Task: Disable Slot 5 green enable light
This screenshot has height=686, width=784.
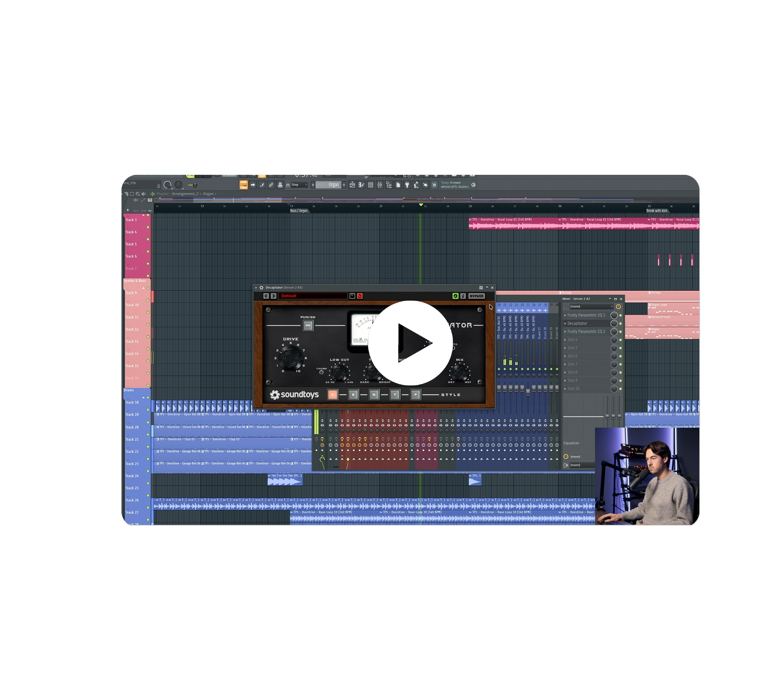Action: coord(621,348)
